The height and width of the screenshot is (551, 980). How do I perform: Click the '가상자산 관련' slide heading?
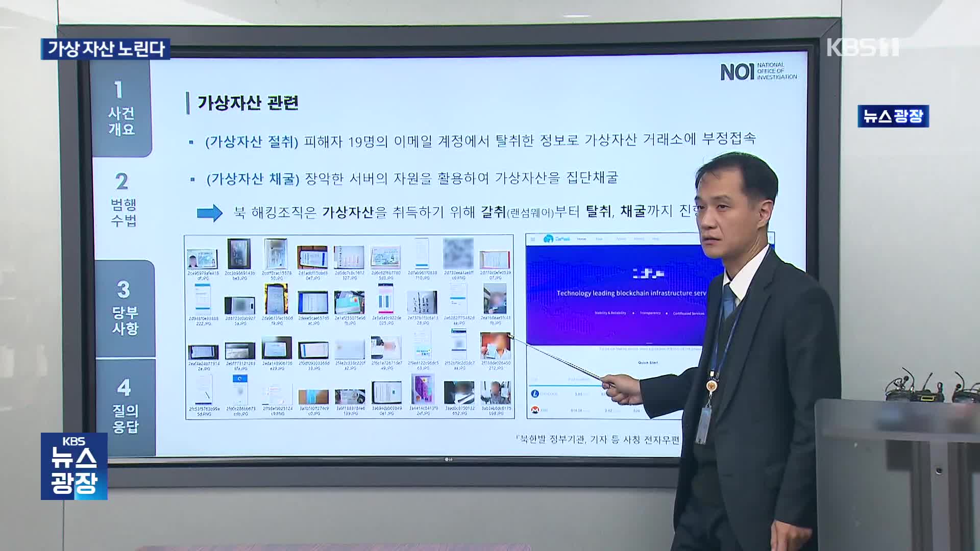click(248, 103)
